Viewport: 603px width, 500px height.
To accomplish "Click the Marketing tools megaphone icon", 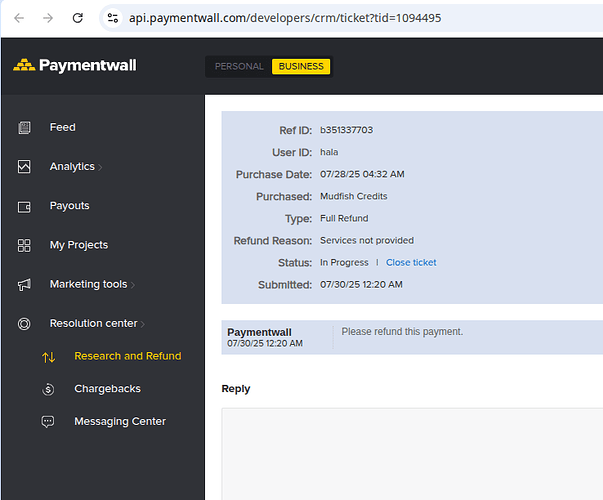I will click(24, 285).
